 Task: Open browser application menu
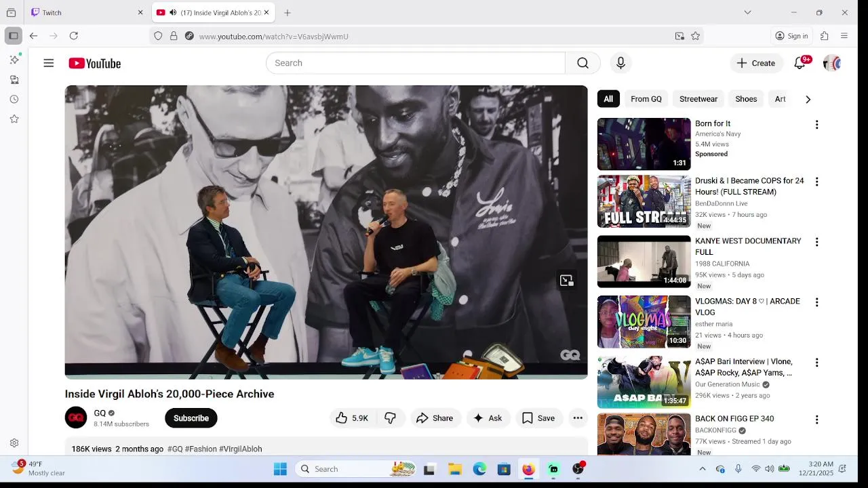tap(844, 36)
